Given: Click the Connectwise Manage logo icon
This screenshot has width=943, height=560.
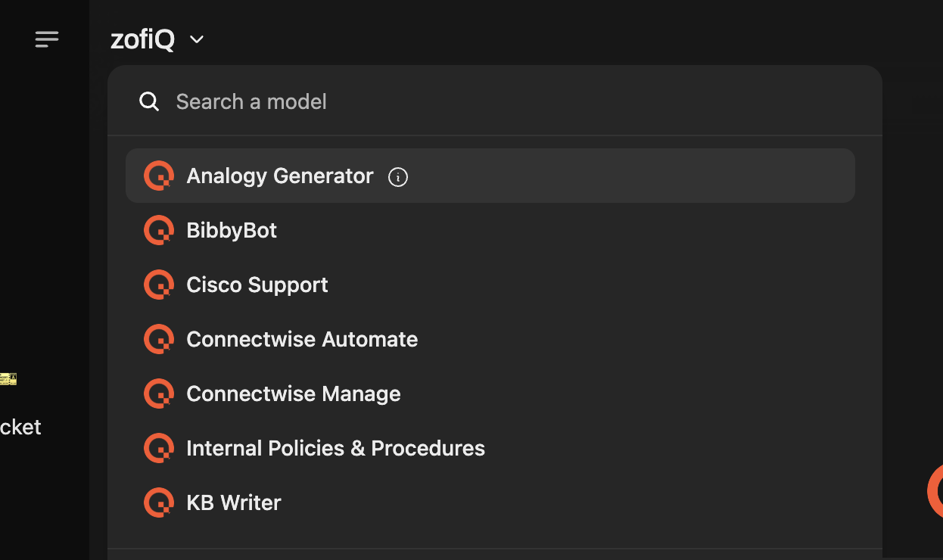Looking at the screenshot, I should [x=159, y=394].
